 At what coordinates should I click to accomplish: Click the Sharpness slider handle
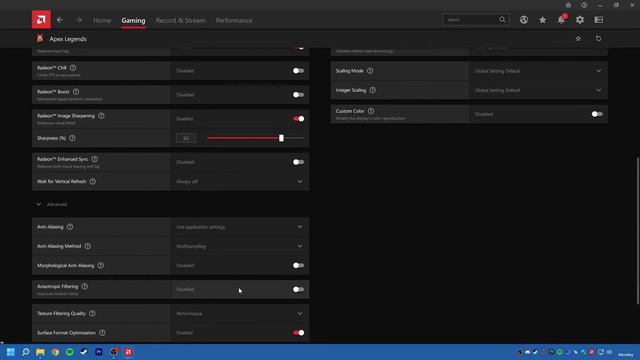pyautogui.click(x=281, y=138)
